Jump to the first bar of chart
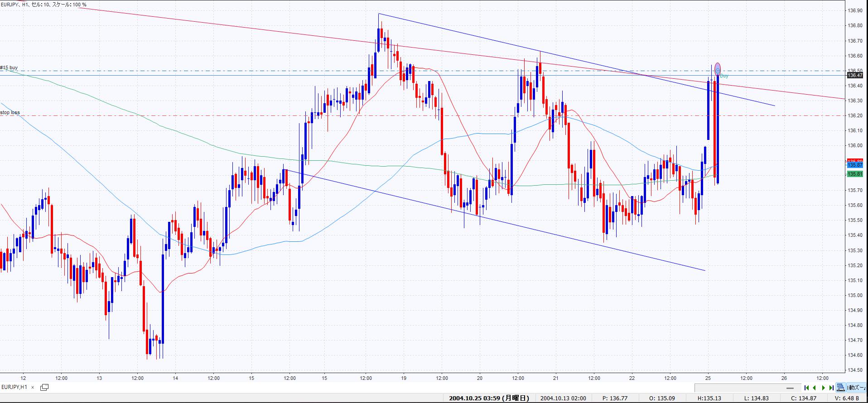 (x=806, y=388)
